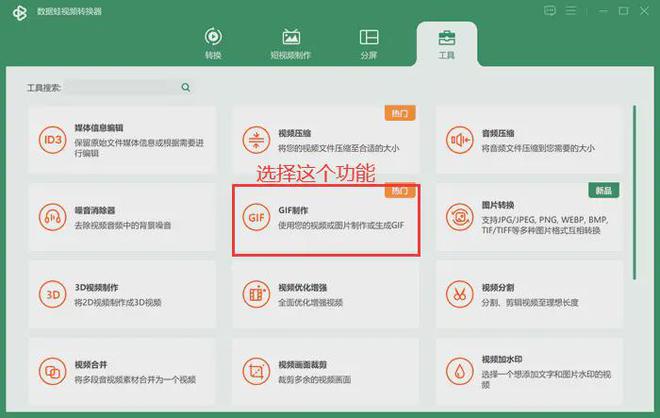Screen dimensions: 660x418
Task: Click the ID3 媒体信息编辑 icon
Action: click(x=53, y=140)
